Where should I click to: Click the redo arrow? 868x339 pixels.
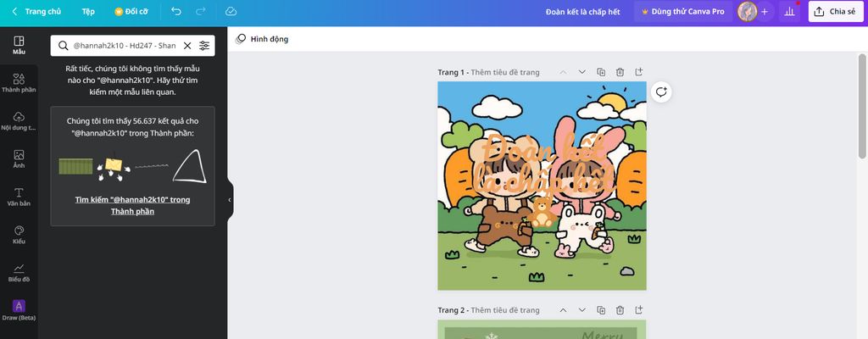pos(200,11)
